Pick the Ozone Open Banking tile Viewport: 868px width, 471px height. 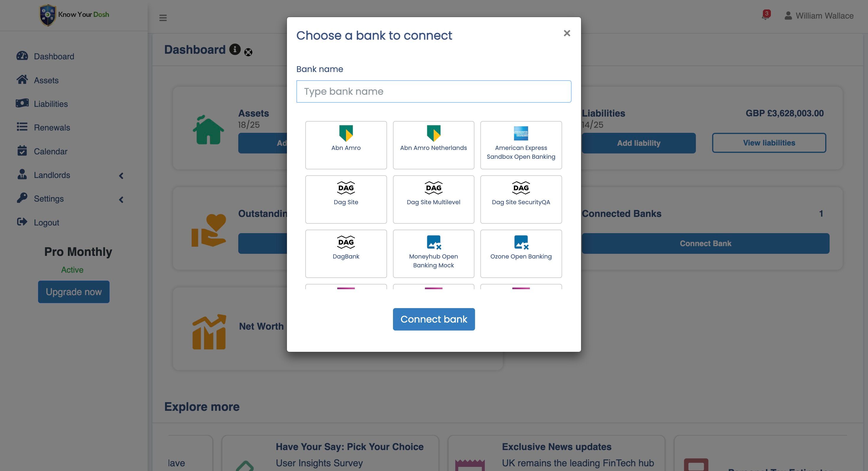521,254
